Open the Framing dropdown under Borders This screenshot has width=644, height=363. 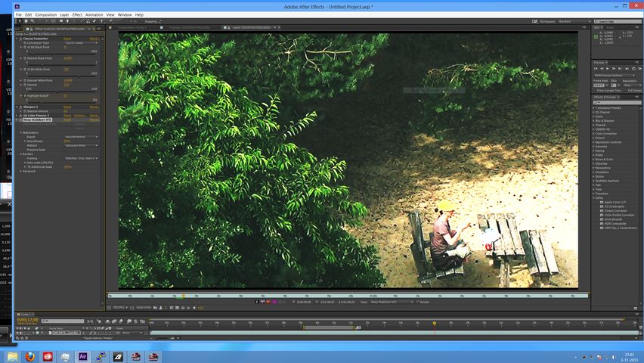click(x=81, y=158)
